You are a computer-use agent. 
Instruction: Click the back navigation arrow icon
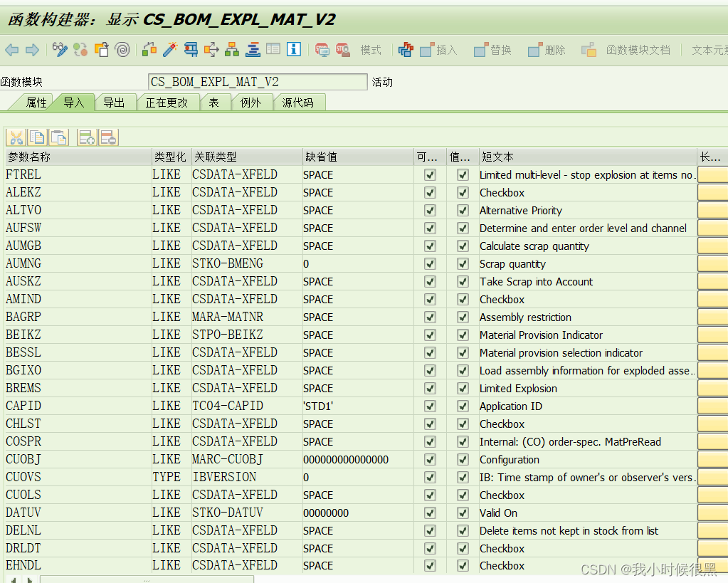pyautogui.click(x=11, y=50)
